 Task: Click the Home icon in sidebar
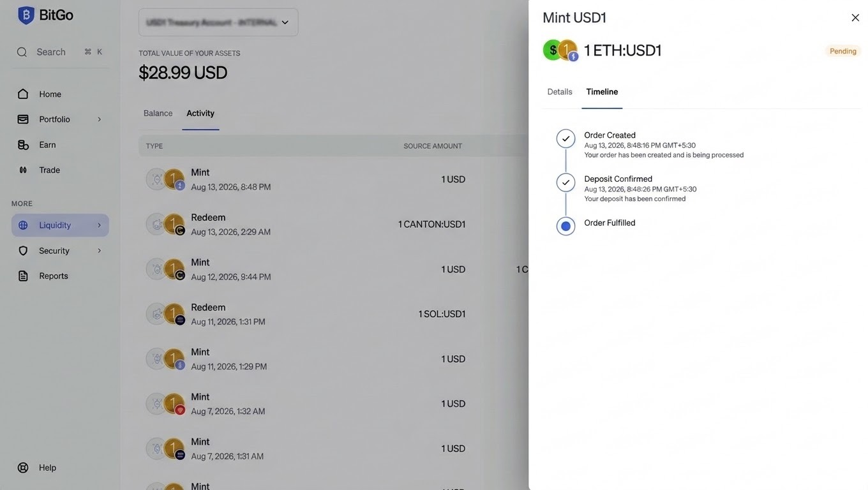pyautogui.click(x=23, y=94)
